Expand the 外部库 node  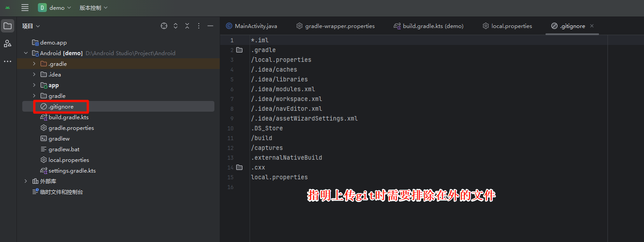pos(26,181)
